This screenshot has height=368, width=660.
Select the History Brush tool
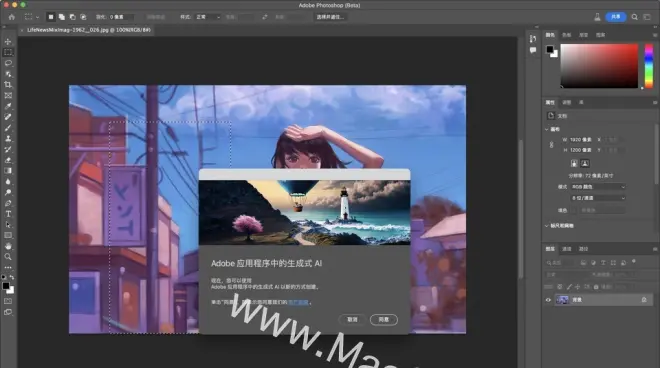point(8,149)
